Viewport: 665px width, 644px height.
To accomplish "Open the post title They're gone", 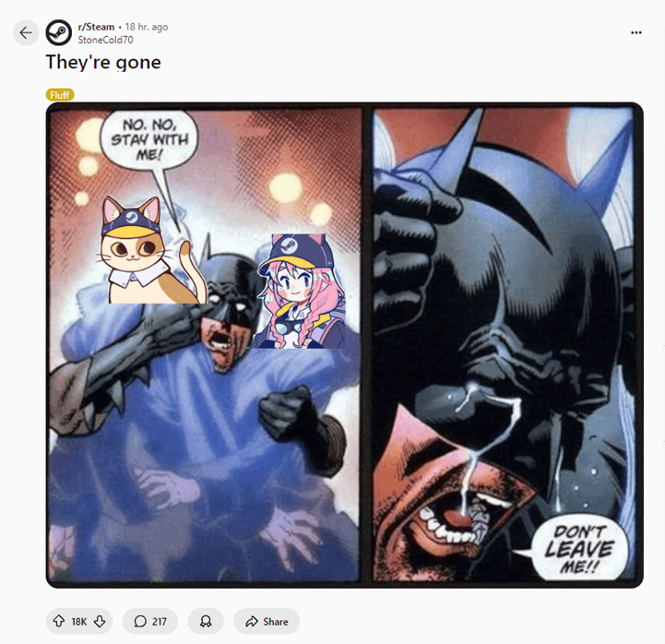I will pyautogui.click(x=103, y=63).
